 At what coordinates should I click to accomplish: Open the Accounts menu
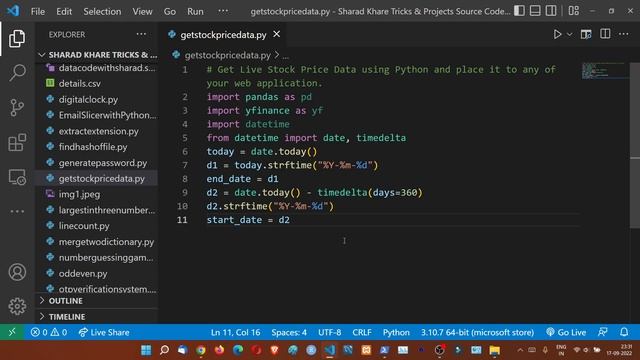17,272
